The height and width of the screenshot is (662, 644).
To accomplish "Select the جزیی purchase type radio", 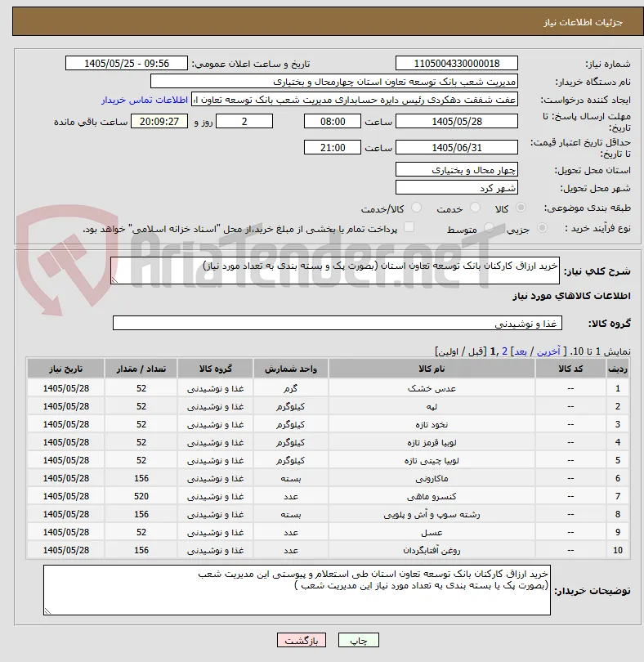I will tap(542, 228).
